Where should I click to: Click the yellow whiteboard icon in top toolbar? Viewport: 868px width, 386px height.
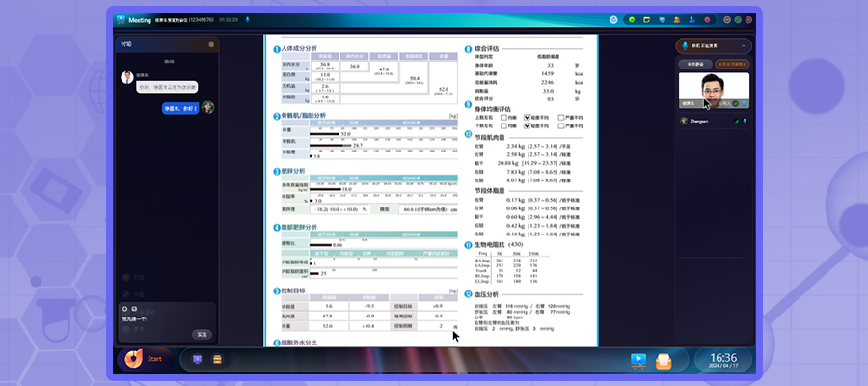pos(645,19)
